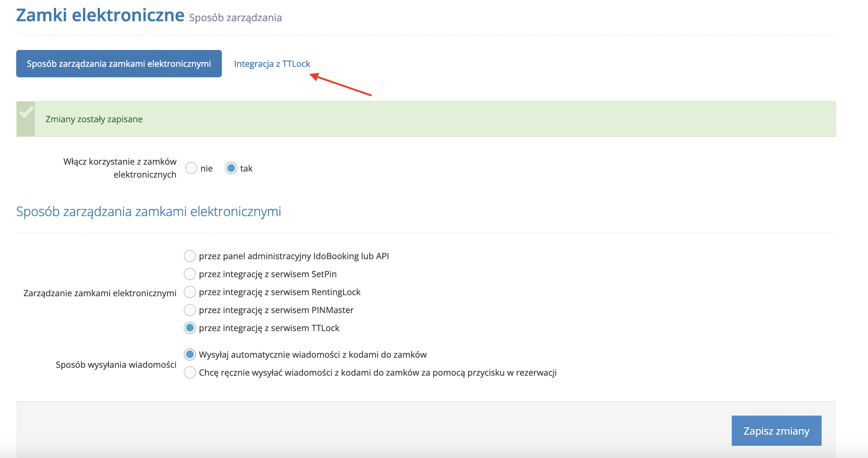
Task: Click the 'Zamki elektroniczne' page title
Action: (100, 15)
